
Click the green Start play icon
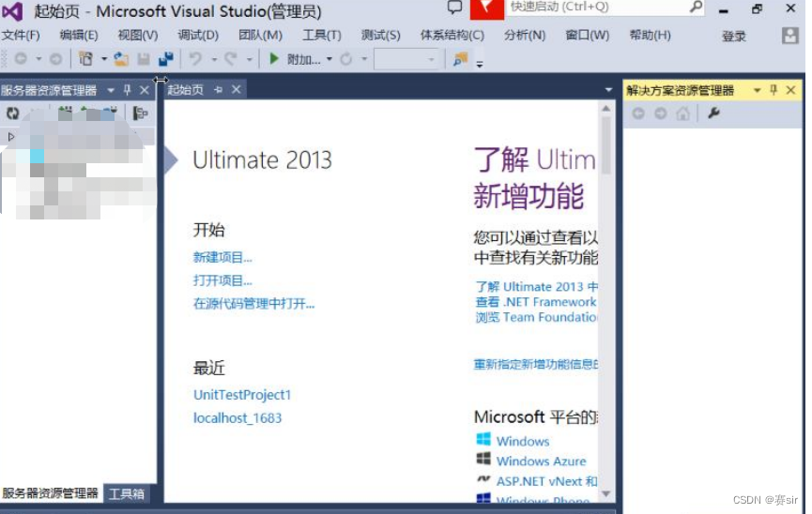[274, 58]
